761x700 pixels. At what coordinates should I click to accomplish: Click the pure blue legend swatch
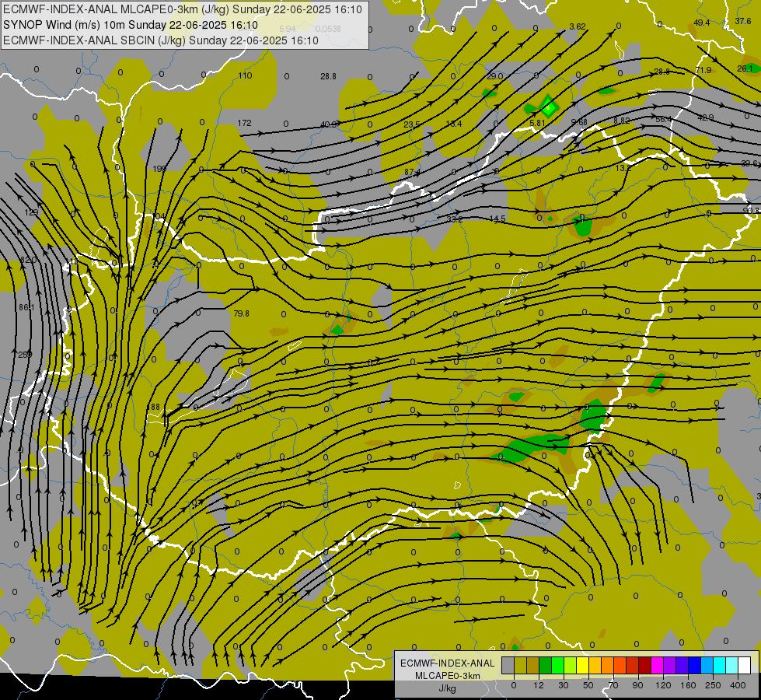694,666
